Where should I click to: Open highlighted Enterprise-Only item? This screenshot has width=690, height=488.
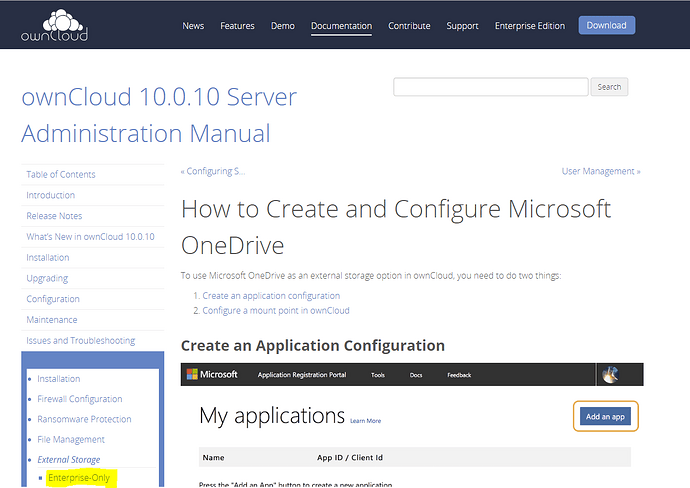point(79,478)
